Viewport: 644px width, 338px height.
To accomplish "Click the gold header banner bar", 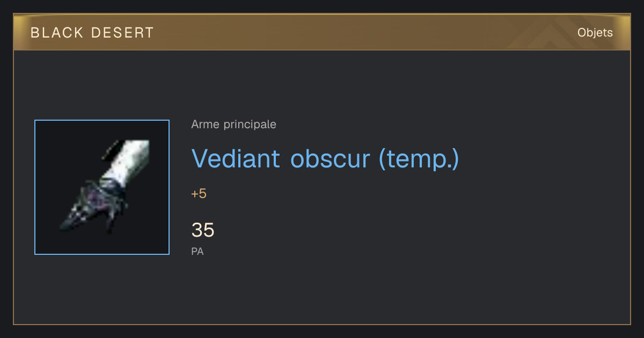I will pyautogui.click(x=322, y=33).
